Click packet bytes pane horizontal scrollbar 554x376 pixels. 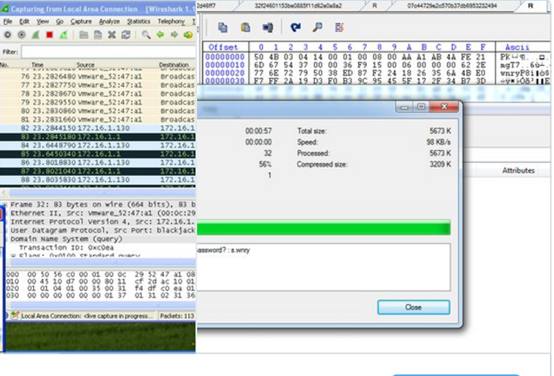[102, 305]
